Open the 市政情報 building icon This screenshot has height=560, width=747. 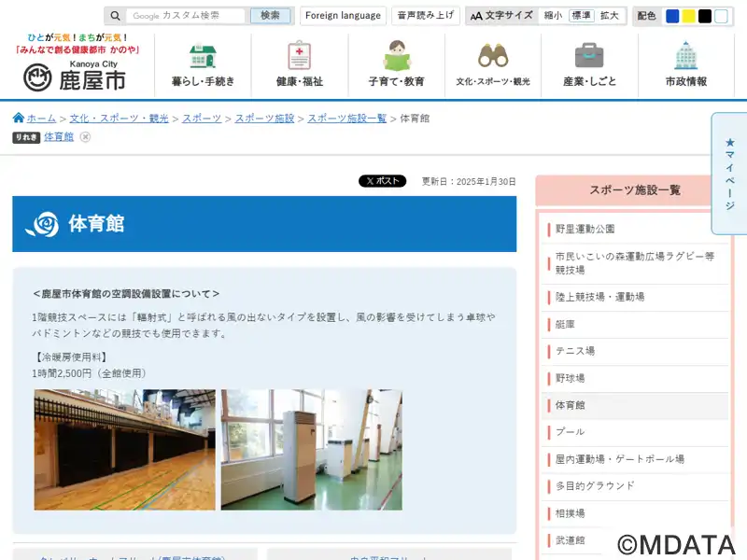coord(686,56)
